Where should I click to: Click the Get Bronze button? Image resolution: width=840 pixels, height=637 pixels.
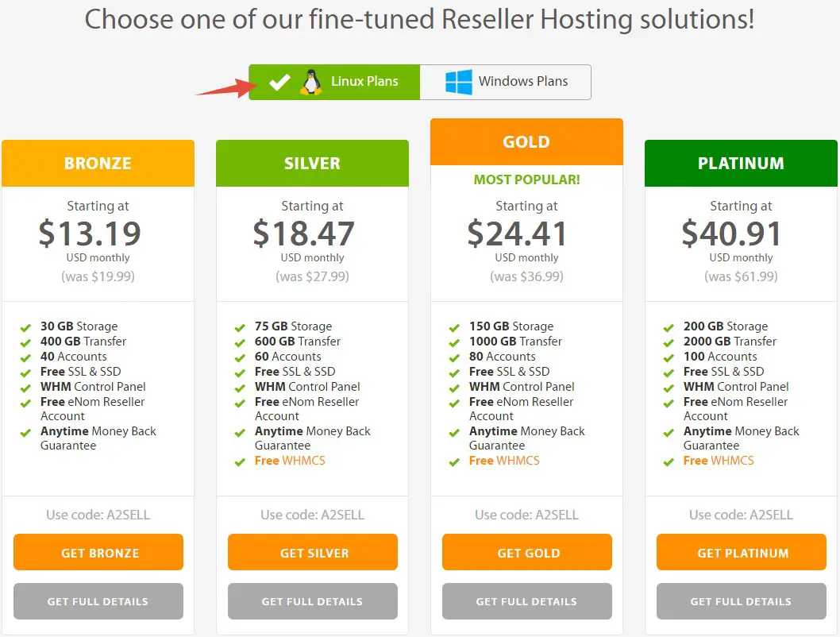[x=98, y=552]
